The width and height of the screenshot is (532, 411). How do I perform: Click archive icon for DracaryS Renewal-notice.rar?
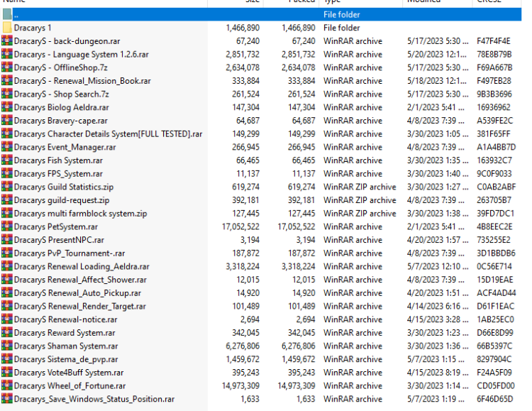coord(7,319)
